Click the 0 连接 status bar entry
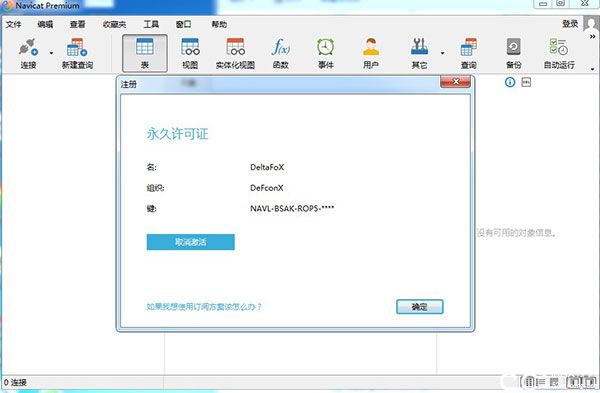The width and height of the screenshot is (600, 393). pos(15,382)
